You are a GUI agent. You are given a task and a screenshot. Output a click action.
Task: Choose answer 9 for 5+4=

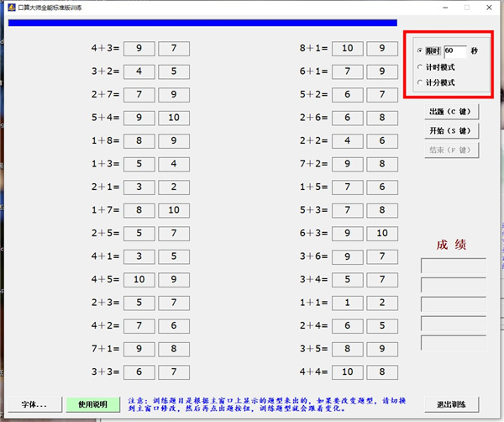coord(139,118)
